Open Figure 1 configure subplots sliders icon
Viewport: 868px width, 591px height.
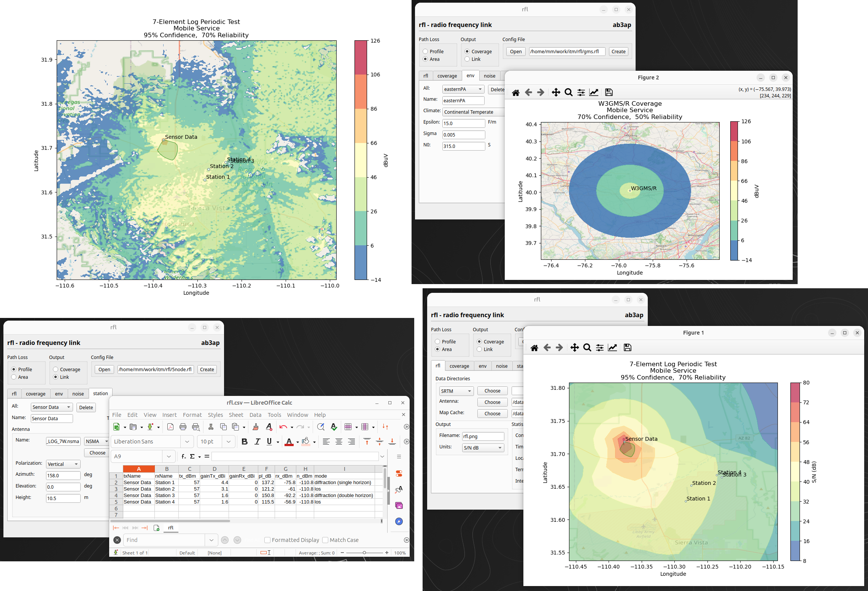pyautogui.click(x=600, y=348)
